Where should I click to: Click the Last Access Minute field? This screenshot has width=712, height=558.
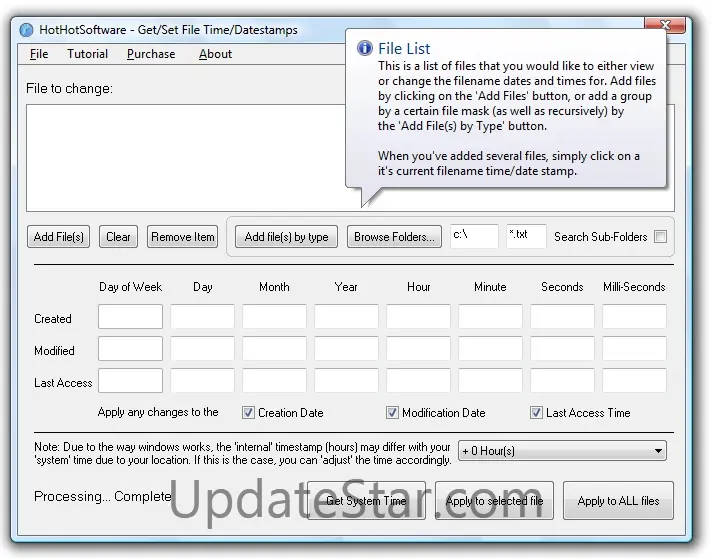pos(490,380)
